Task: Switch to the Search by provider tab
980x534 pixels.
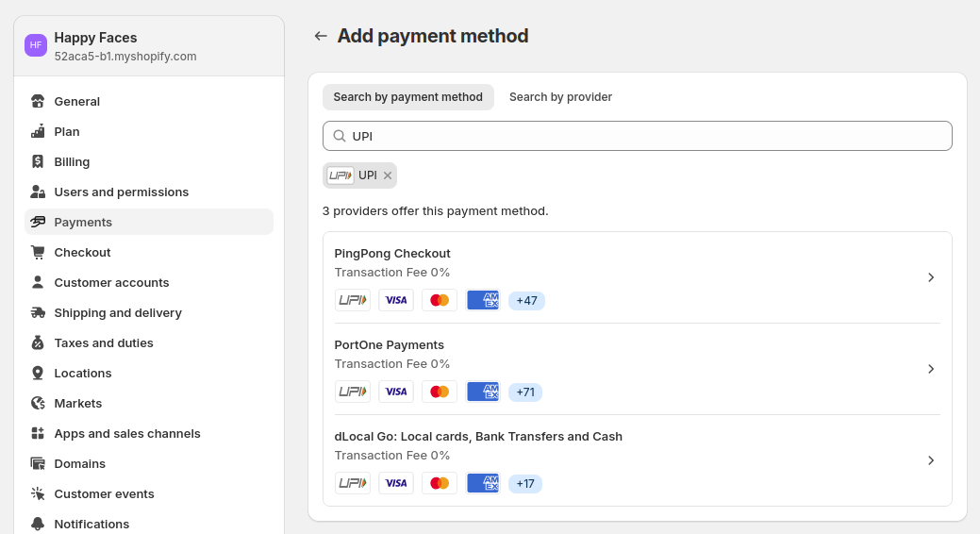Action: 560,97
